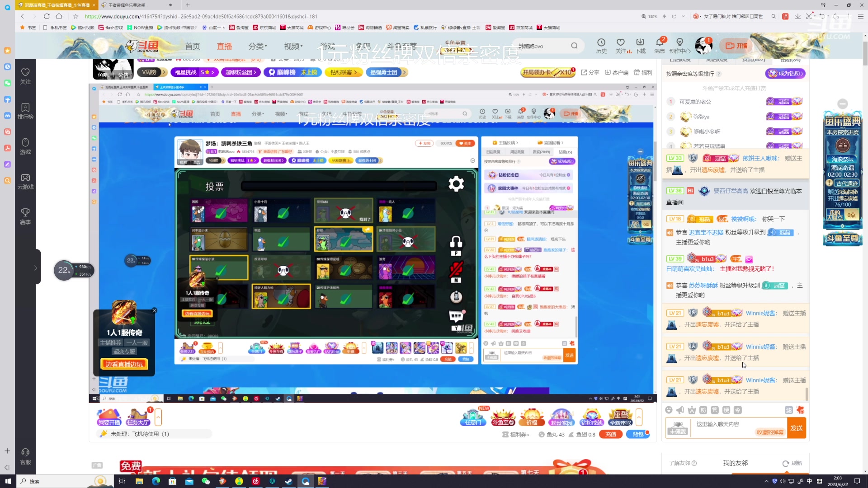868x488 pixels.
Task: Open the Windows Start menu
Action: point(8,481)
